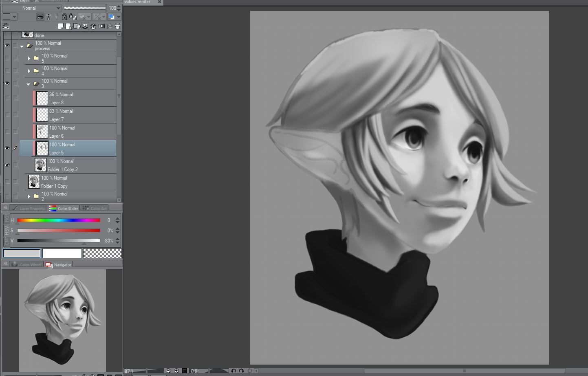Click the reset rotation icon in status bar
588x376 pixels.
250,371
